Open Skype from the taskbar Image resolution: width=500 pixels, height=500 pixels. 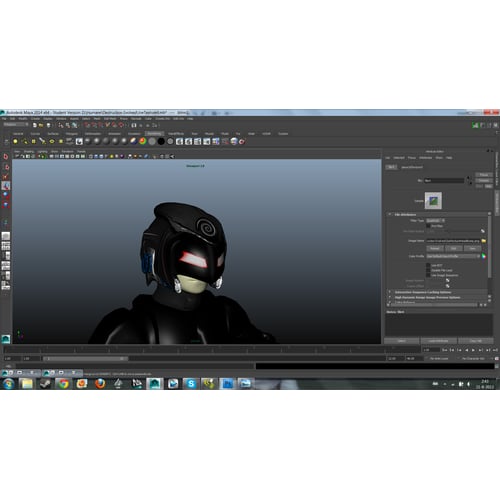[x=191, y=384]
